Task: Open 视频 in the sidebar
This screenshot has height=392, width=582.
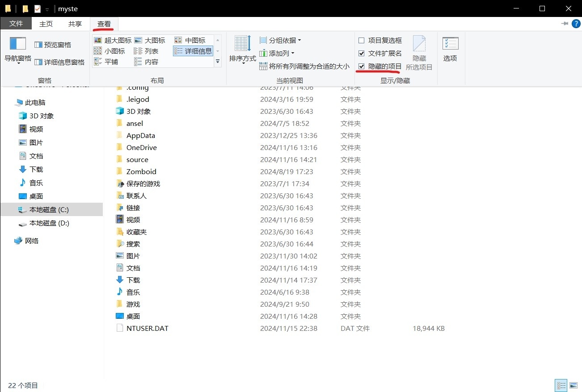Action: (31, 129)
